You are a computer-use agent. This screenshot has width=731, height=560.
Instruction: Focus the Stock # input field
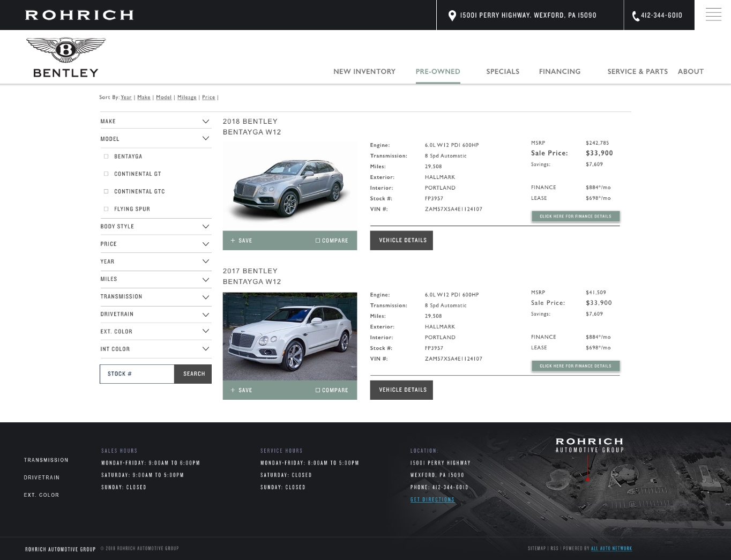pyautogui.click(x=137, y=374)
